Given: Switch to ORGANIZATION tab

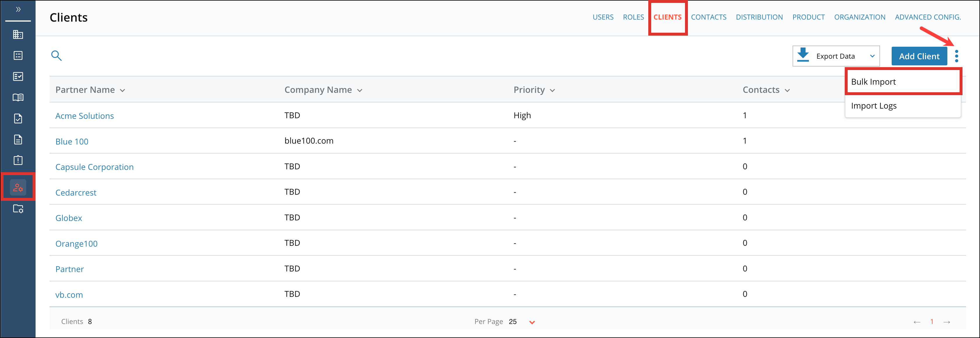Looking at the screenshot, I should [x=860, y=17].
